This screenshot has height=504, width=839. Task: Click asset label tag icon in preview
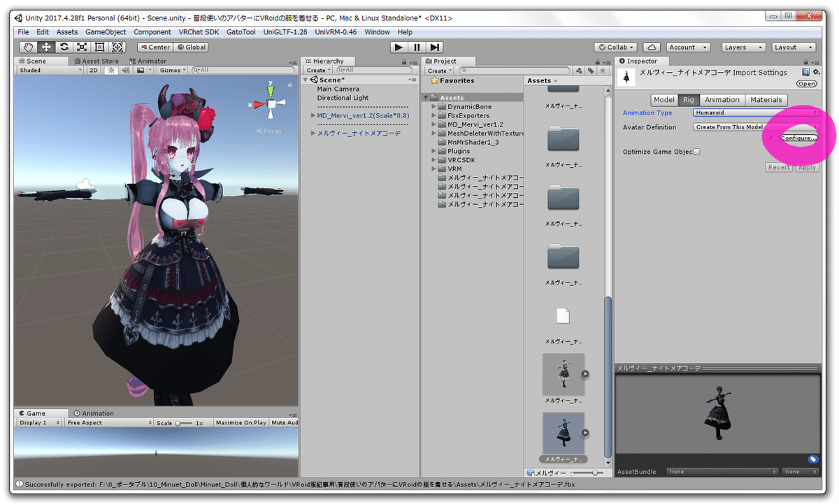point(813,459)
